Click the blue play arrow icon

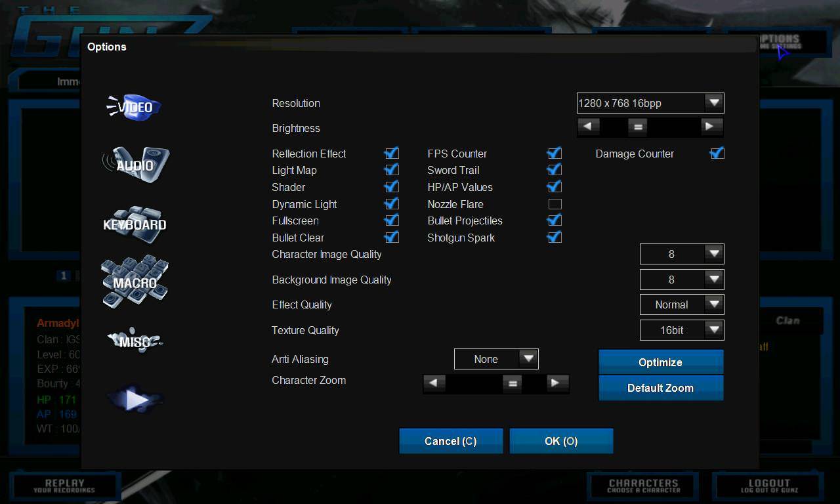(136, 399)
